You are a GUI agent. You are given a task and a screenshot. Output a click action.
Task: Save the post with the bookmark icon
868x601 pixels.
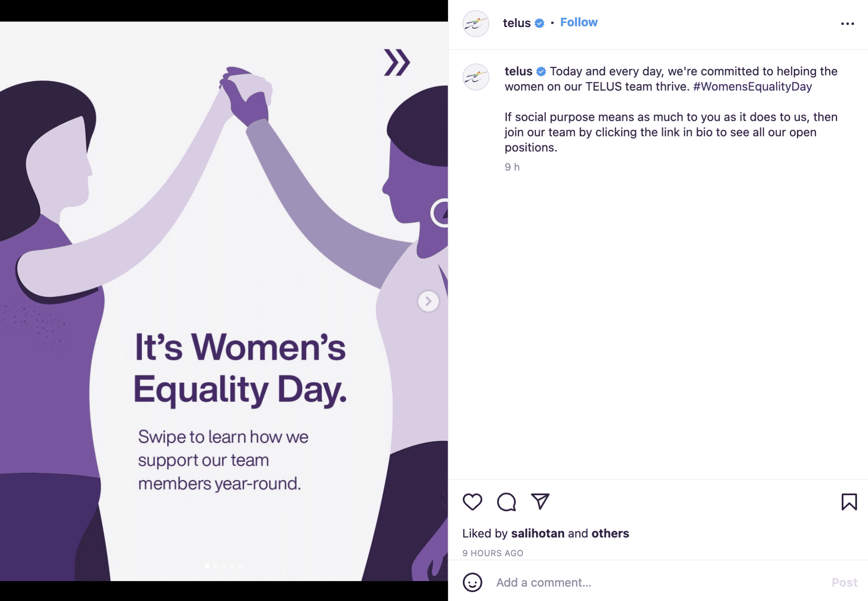pos(849,502)
